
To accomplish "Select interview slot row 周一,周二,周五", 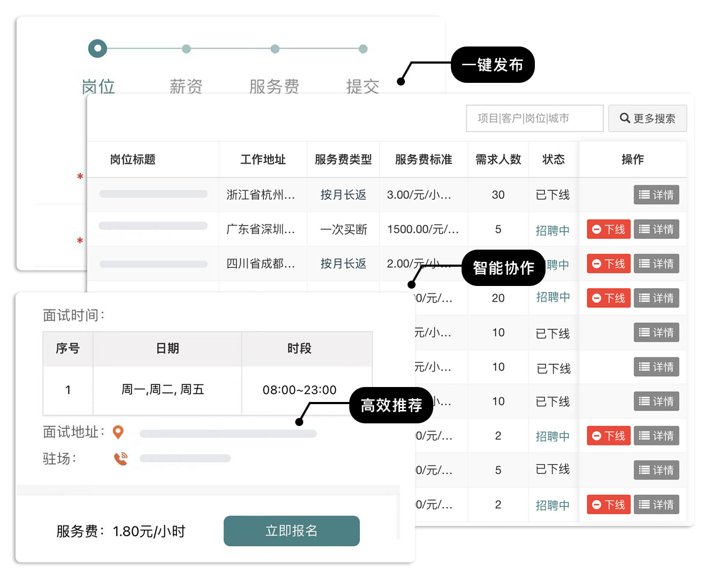I will click(163, 390).
